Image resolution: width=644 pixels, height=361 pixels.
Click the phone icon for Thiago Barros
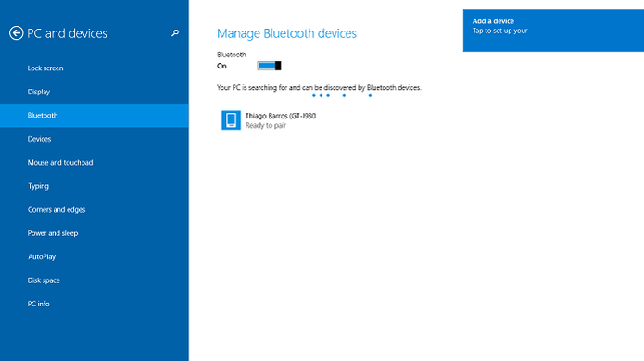point(231,120)
